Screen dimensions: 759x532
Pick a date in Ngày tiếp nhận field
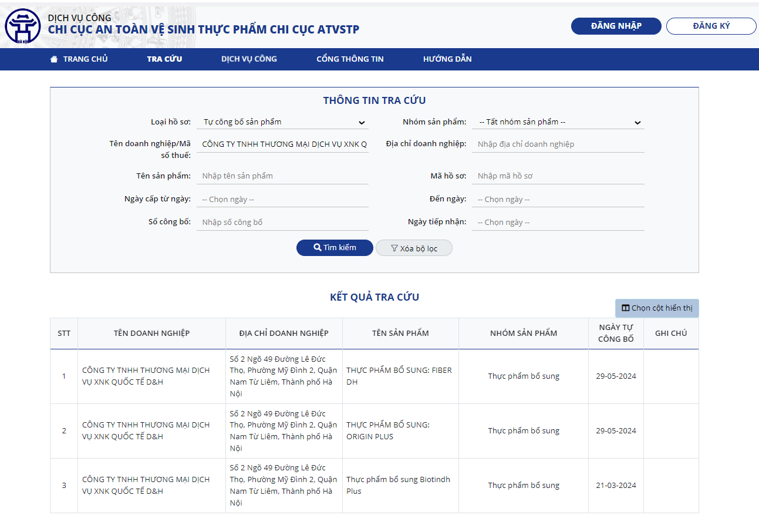click(558, 223)
